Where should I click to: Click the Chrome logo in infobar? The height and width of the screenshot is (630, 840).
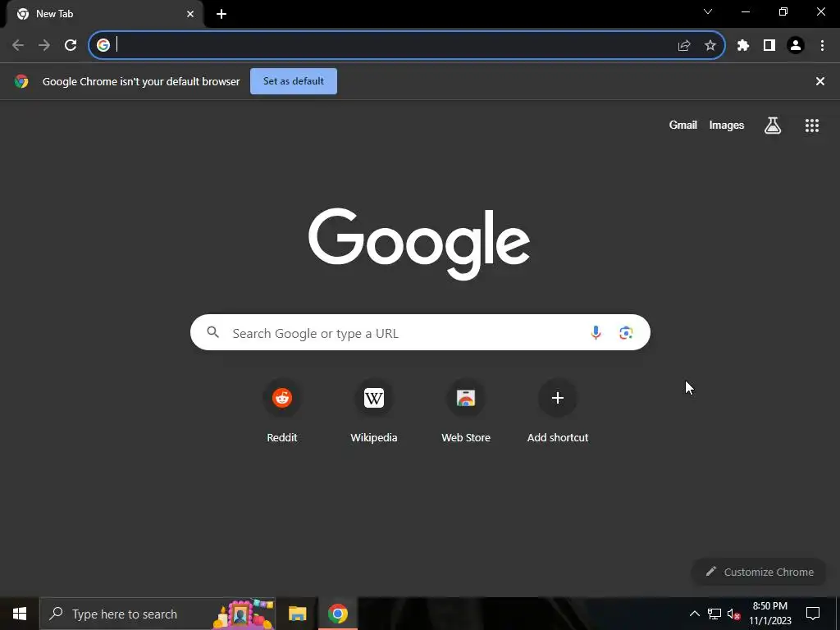(21, 81)
